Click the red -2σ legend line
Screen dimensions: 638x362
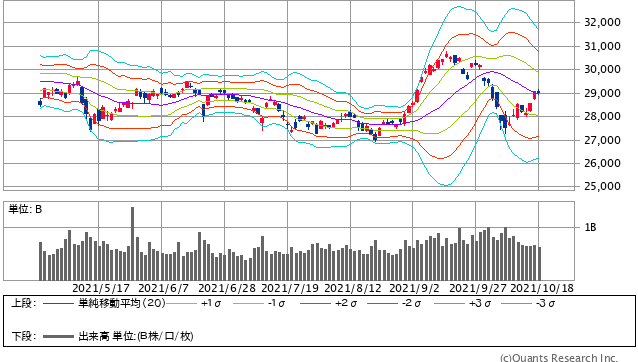(382, 303)
